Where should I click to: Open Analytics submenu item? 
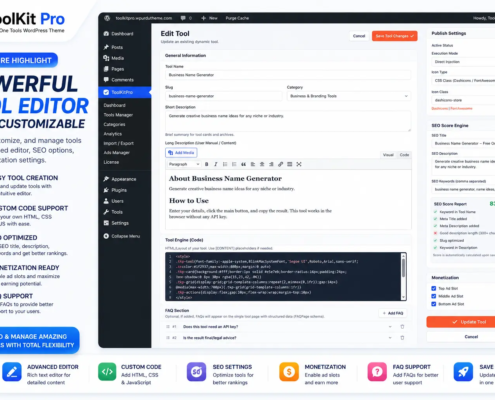tap(113, 134)
